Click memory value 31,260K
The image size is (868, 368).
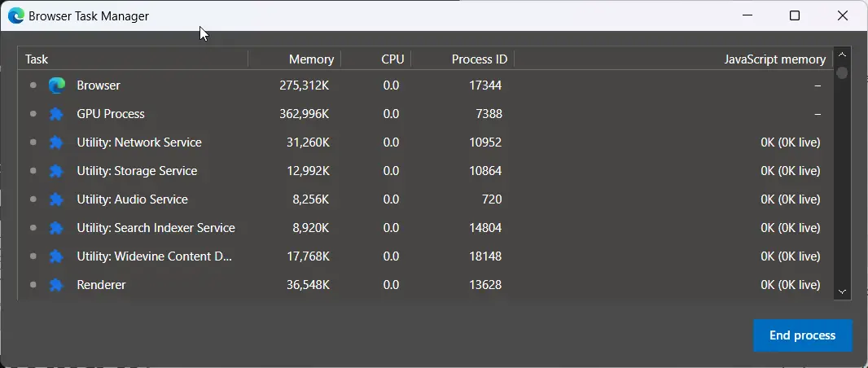(x=309, y=142)
